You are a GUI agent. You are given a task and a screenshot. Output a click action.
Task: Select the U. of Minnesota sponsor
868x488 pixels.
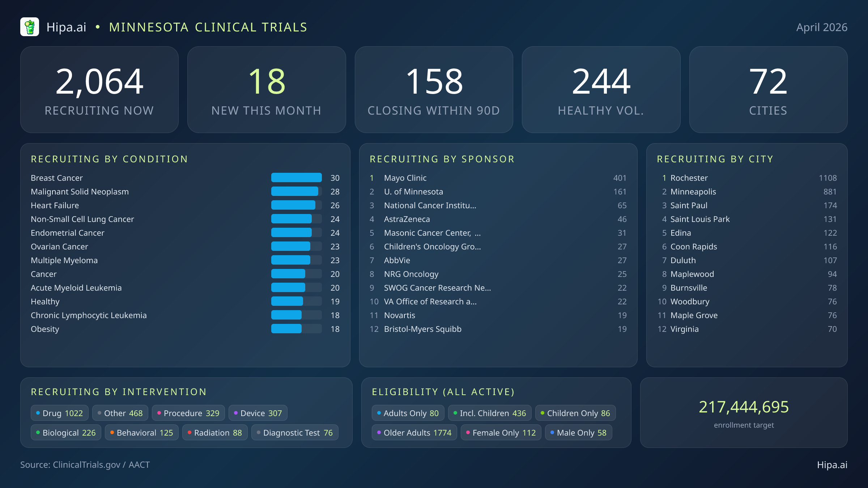(x=498, y=192)
